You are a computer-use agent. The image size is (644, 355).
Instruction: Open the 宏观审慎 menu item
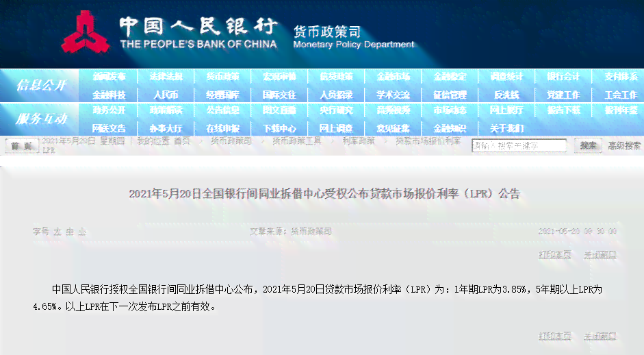[x=279, y=77]
